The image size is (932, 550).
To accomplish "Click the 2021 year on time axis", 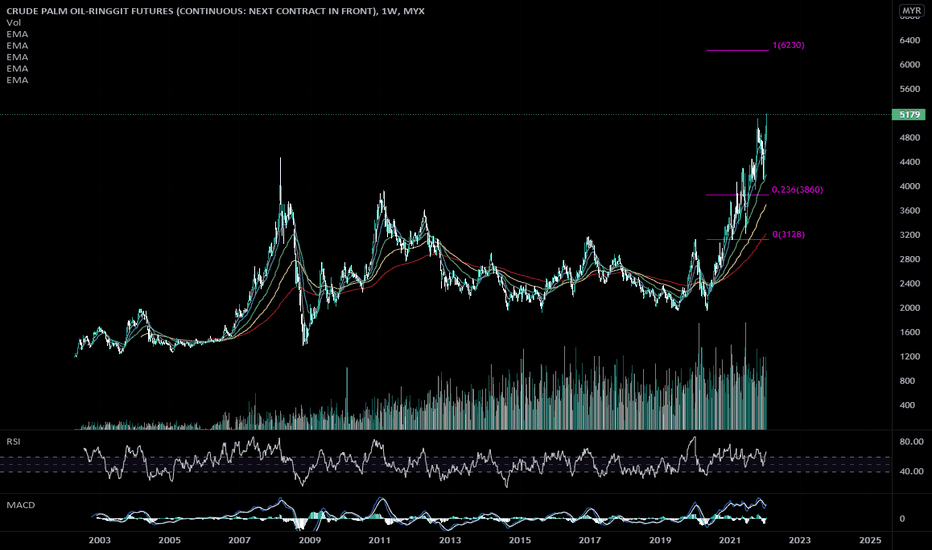I will pos(730,540).
